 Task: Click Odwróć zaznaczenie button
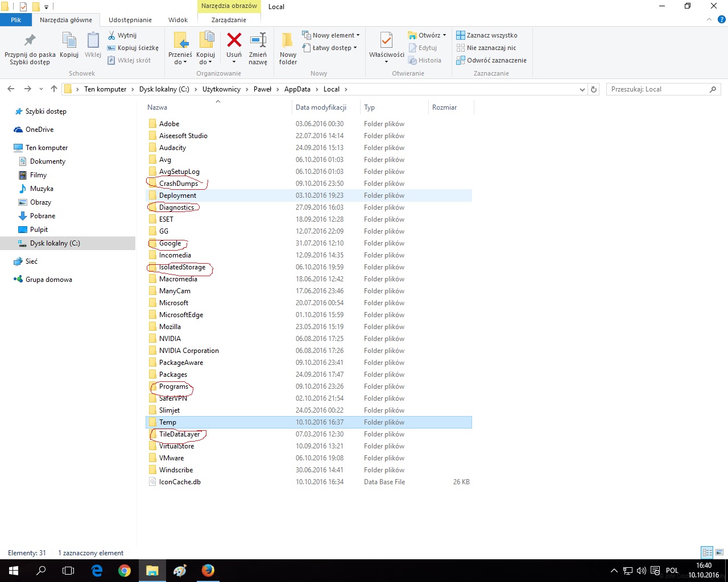pos(491,60)
